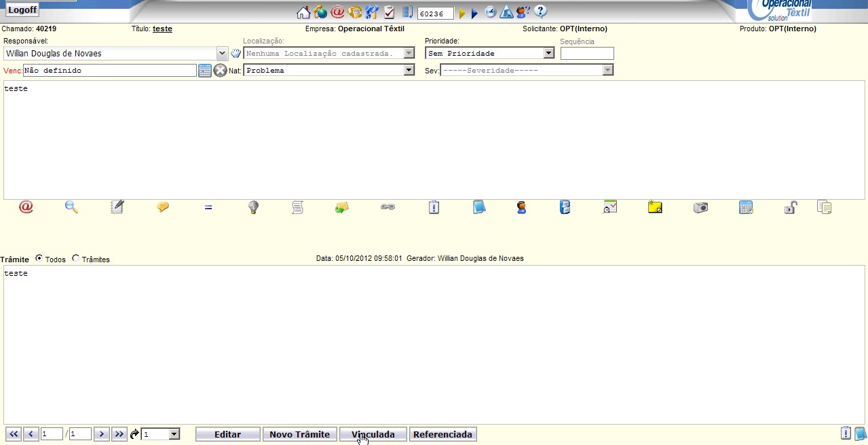
Task: Click the camera icon in action bar
Action: point(700,207)
